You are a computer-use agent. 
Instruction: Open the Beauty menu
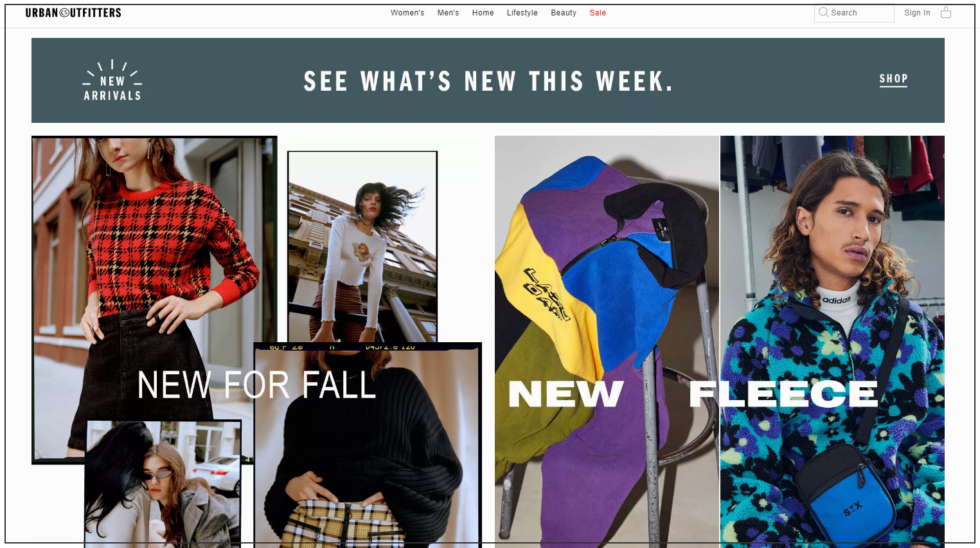coord(564,13)
